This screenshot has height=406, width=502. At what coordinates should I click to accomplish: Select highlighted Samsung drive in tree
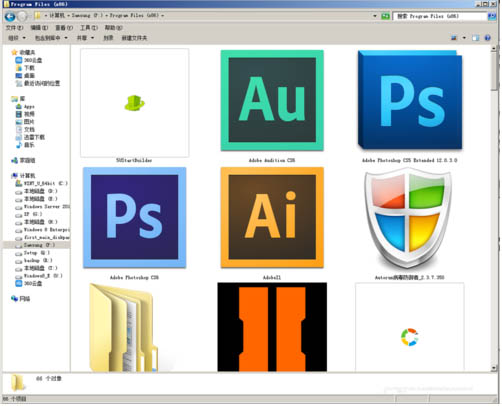pyautogui.click(x=36, y=245)
